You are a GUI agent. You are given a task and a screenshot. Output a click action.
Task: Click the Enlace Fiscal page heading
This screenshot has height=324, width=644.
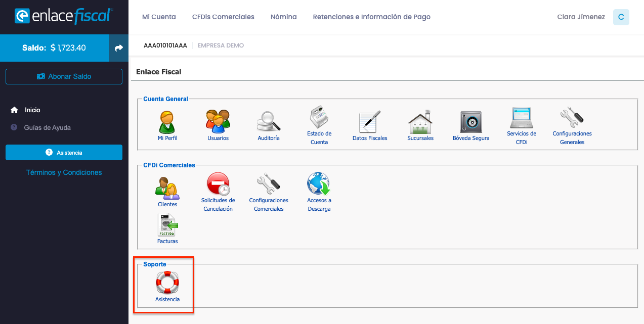coord(159,72)
